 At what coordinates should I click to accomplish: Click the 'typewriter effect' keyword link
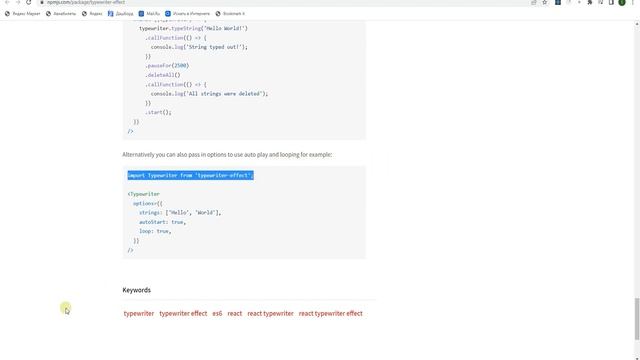click(x=183, y=313)
